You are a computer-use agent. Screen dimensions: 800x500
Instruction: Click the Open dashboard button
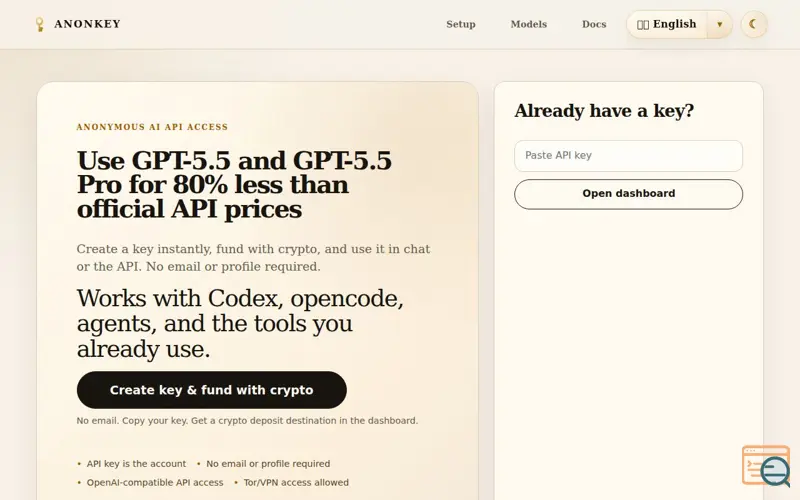[628, 194]
